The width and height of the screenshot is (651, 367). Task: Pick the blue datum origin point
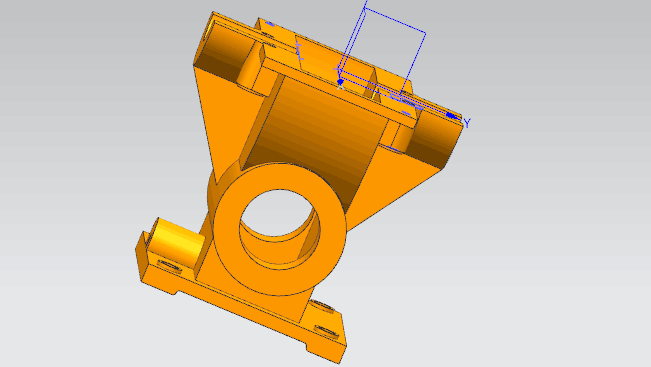(x=340, y=82)
